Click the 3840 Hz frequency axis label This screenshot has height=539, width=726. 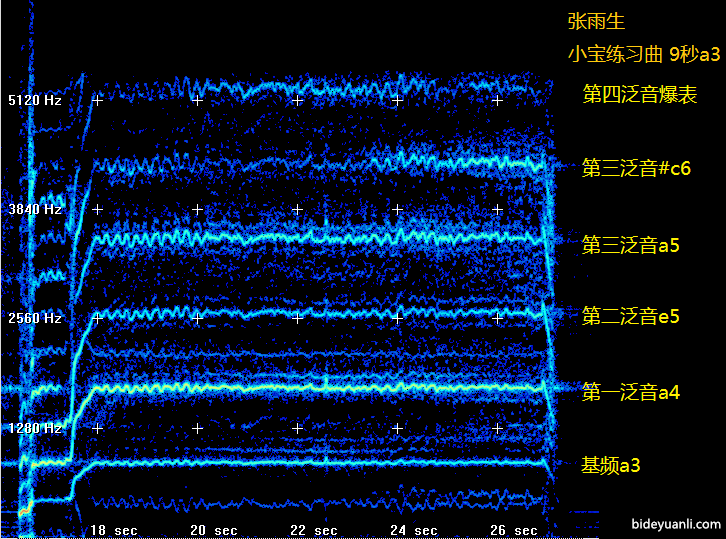point(35,209)
